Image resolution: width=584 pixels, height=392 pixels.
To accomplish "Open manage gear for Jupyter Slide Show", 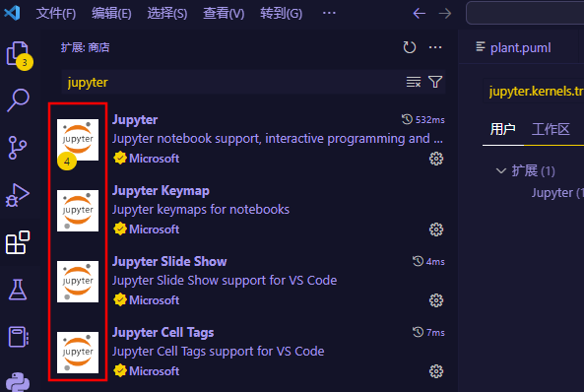I will pos(436,300).
